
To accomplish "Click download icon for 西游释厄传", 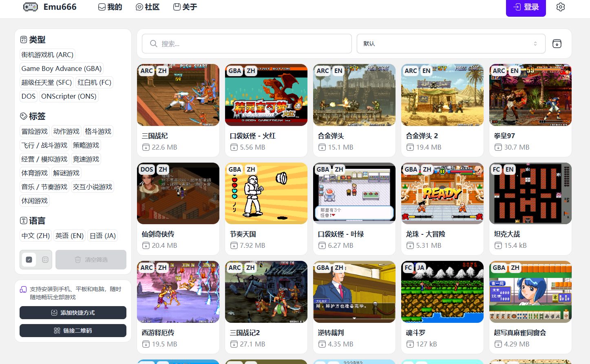I will click(x=146, y=344).
